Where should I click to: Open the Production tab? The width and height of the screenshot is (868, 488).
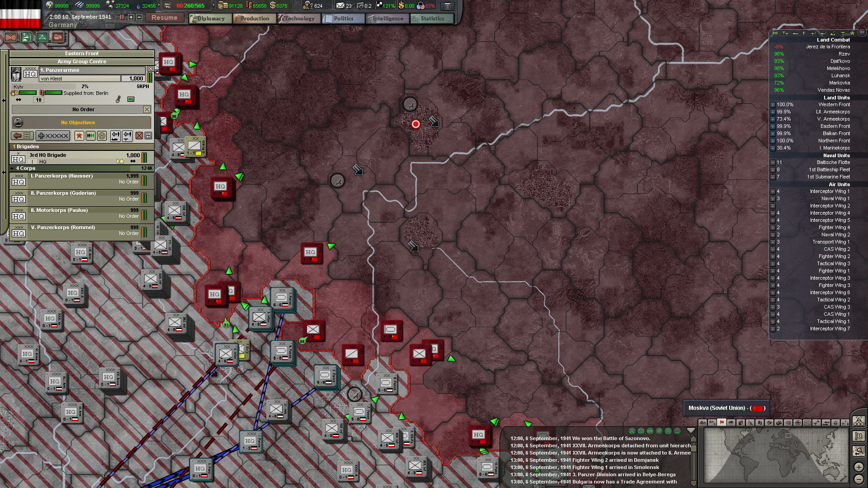255,19
